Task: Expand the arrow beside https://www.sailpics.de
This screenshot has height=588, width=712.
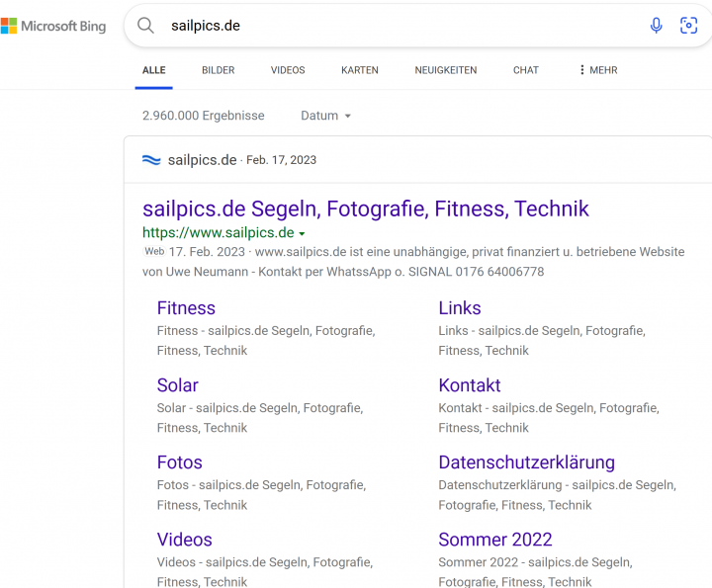Action: pyautogui.click(x=302, y=233)
